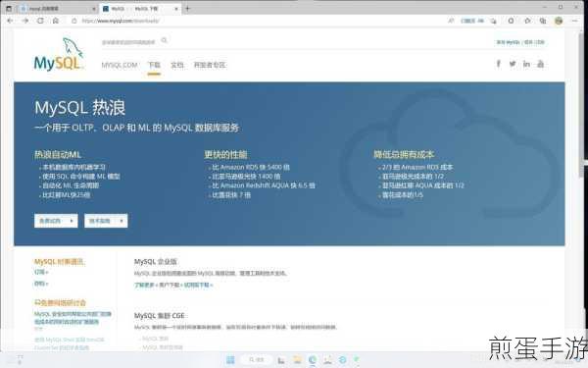Image resolution: width=588 pixels, height=368 pixels.
Task: Open the browser favorites star icon
Action: [x=527, y=21]
